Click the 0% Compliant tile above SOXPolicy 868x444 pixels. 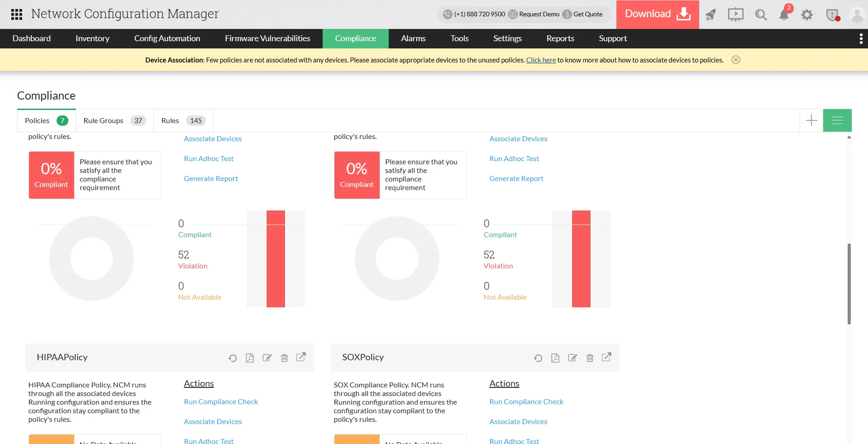357,175
